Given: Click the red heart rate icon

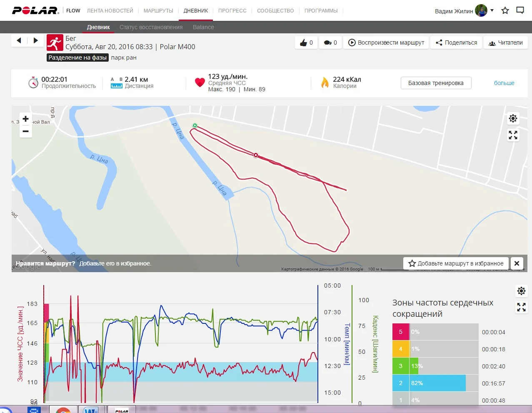Looking at the screenshot, I should tap(200, 83).
